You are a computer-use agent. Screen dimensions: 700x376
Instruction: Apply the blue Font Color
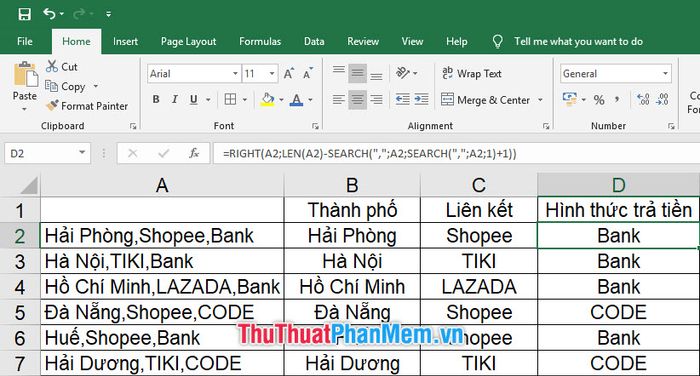[x=296, y=100]
